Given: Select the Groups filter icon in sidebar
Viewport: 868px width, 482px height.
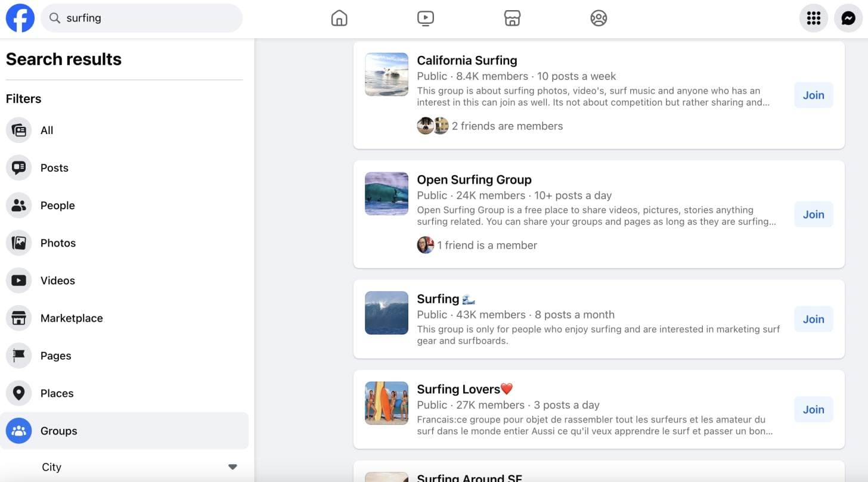Looking at the screenshot, I should pos(18,431).
